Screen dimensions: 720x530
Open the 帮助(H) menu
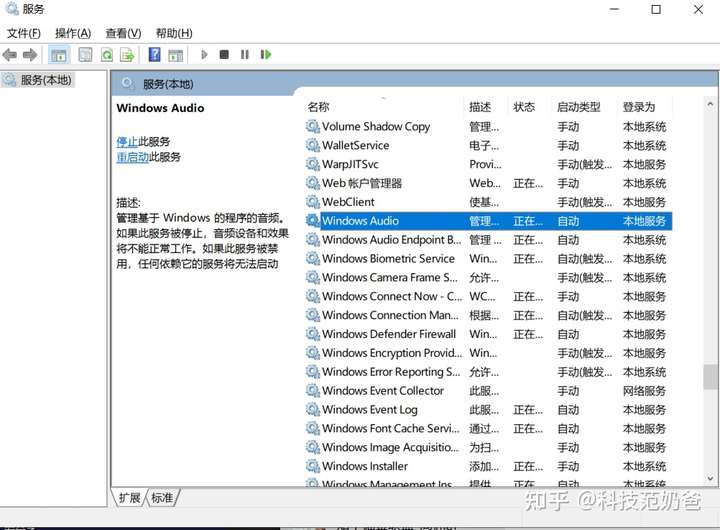coord(174,33)
